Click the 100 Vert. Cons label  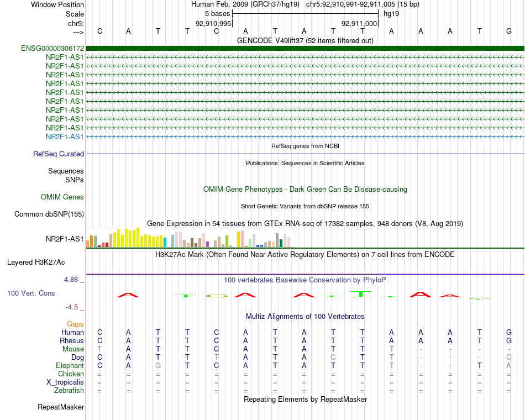point(31,293)
